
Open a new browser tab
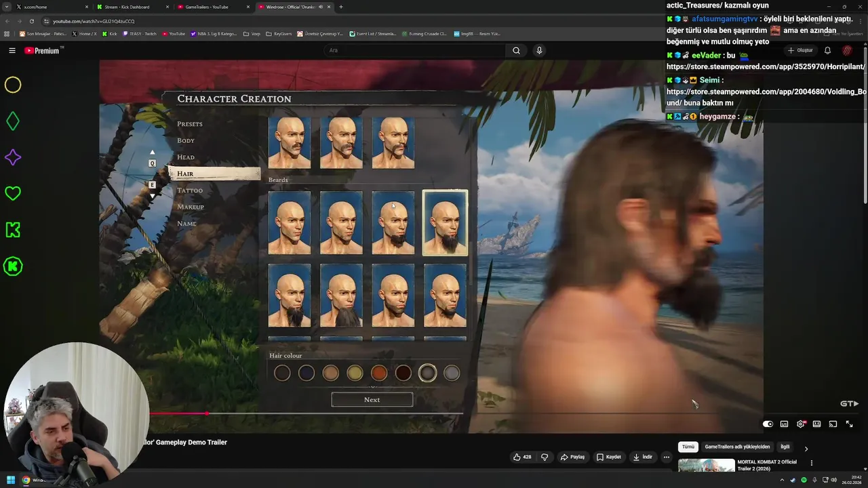(340, 7)
